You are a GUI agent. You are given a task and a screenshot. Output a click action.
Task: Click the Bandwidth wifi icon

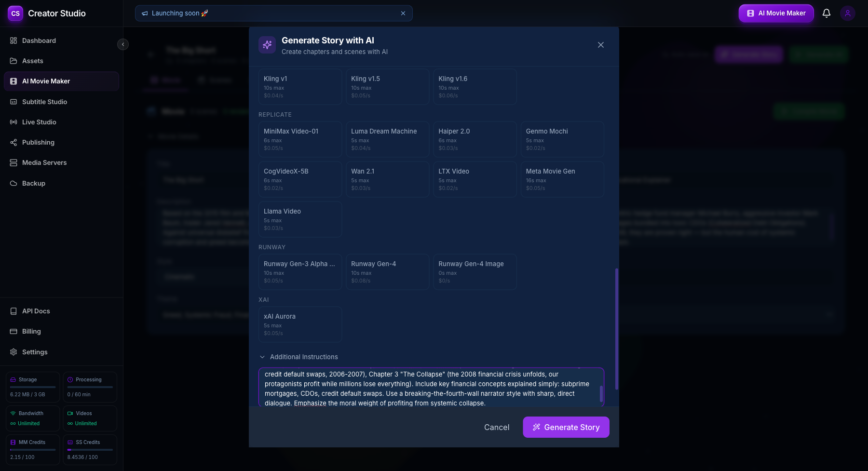[x=13, y=413]
